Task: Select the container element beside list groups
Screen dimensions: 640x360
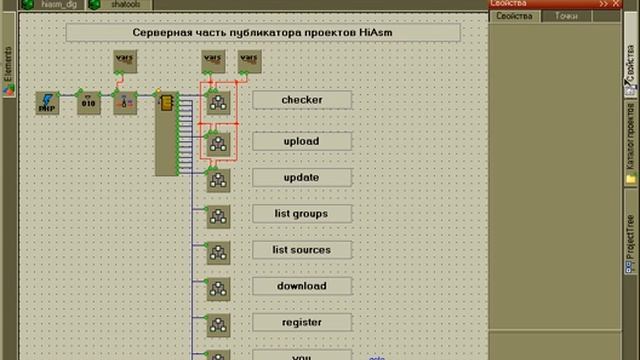Action: point(218,217)
